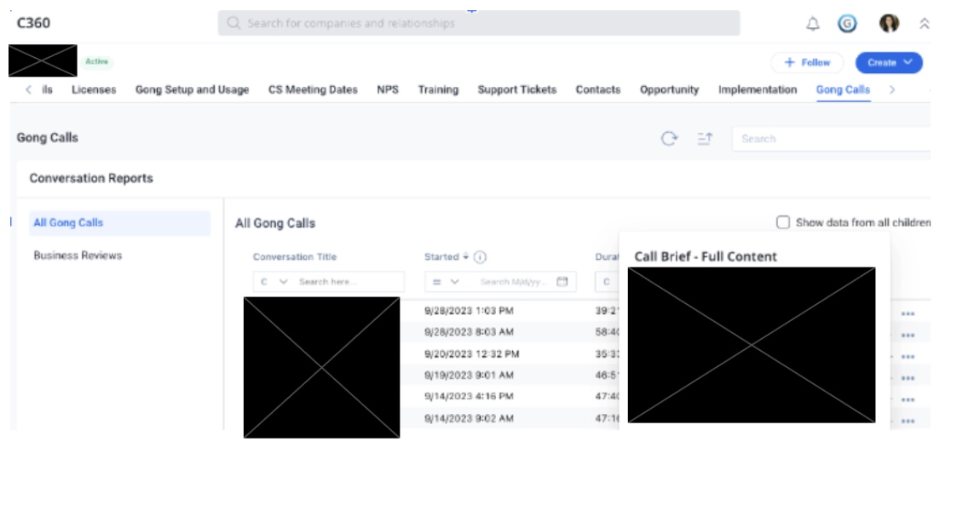
Task: Open CS Meeting Dates tab
Action: (x=313, y=89)
